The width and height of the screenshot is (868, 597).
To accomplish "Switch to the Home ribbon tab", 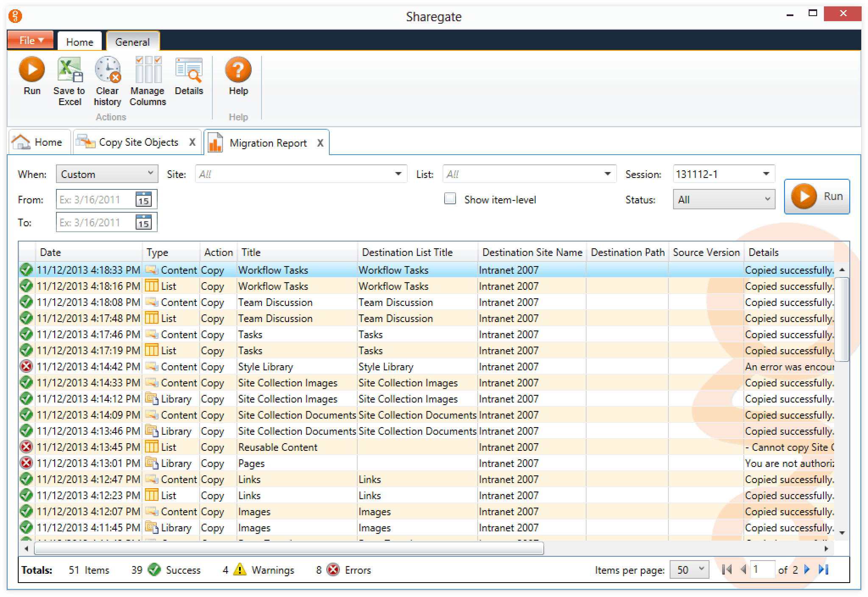I will pos(80,42).
